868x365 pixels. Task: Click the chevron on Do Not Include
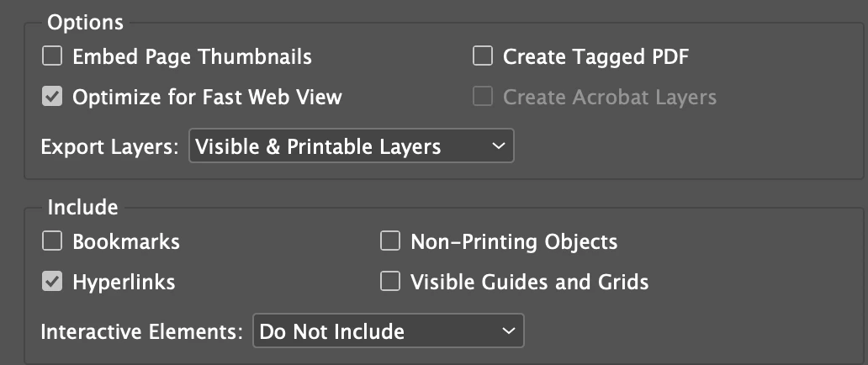tap(507, 331)
